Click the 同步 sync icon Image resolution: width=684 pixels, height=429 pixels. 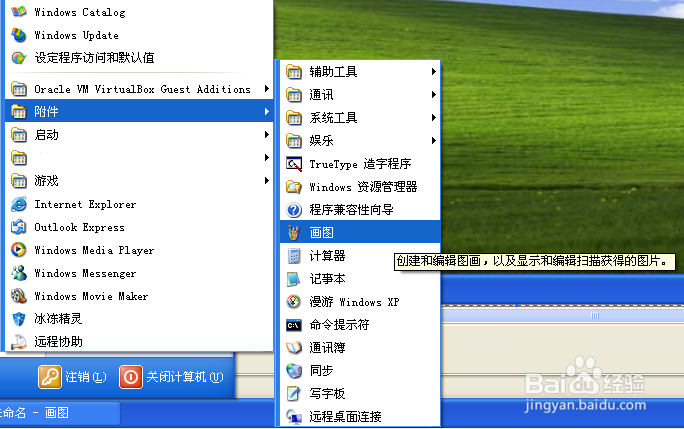(x=294, y=371)
